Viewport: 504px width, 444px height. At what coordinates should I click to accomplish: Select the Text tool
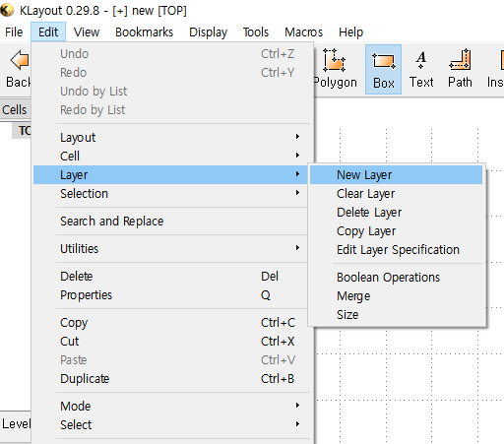coord(421,69)
